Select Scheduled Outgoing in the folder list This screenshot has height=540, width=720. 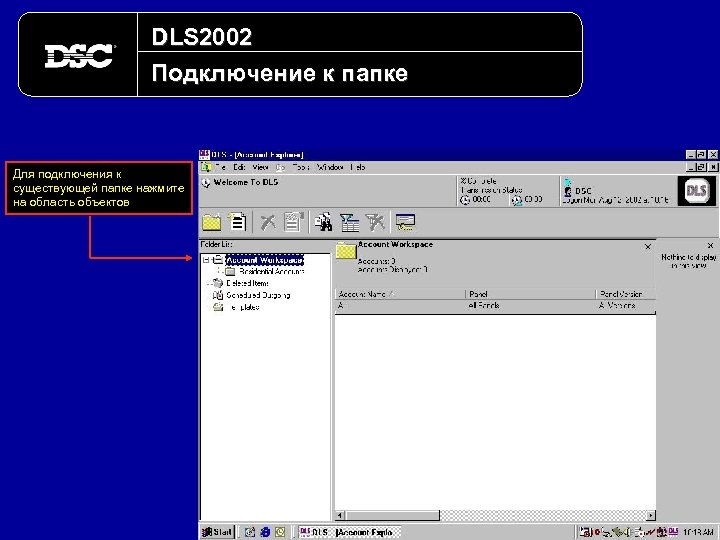[x=258, y=295]
